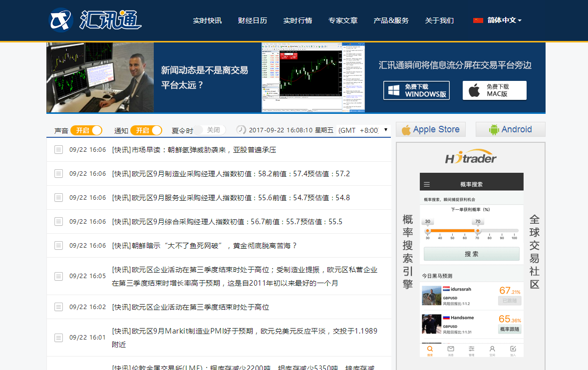Enable the 夏令时 daylight saving switch
The image size is (588, 370).
pyautogui.click(x=210, y=130)
